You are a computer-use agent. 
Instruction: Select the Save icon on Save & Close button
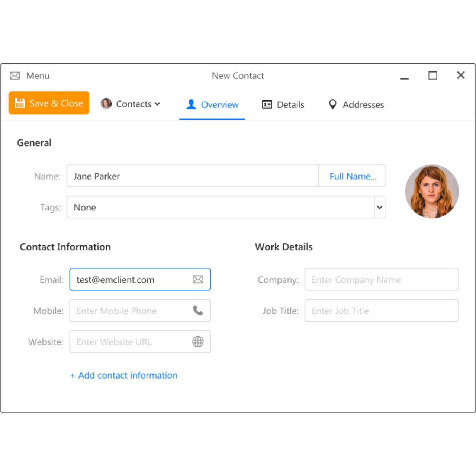coord(20,103)
